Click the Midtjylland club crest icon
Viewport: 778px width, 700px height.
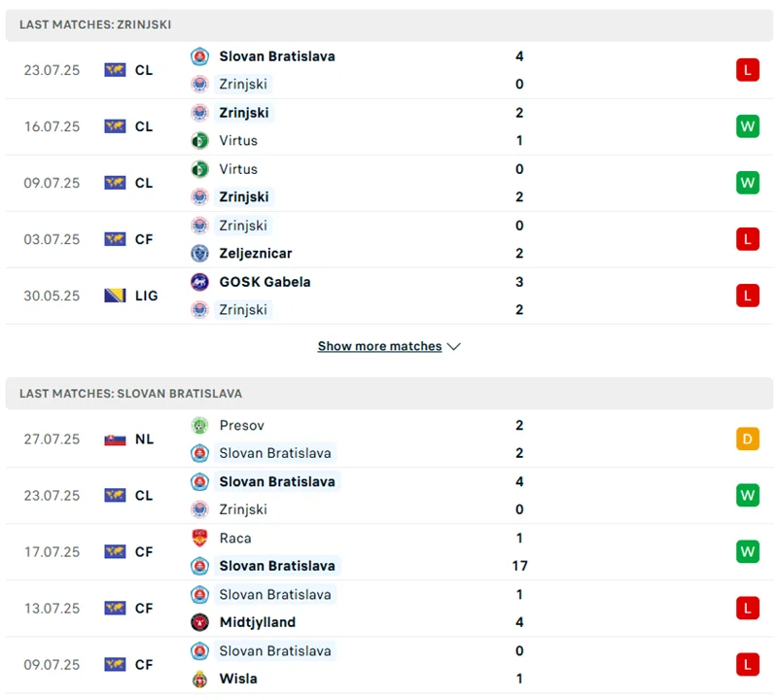pyautogui.click(x=199, y=622)
